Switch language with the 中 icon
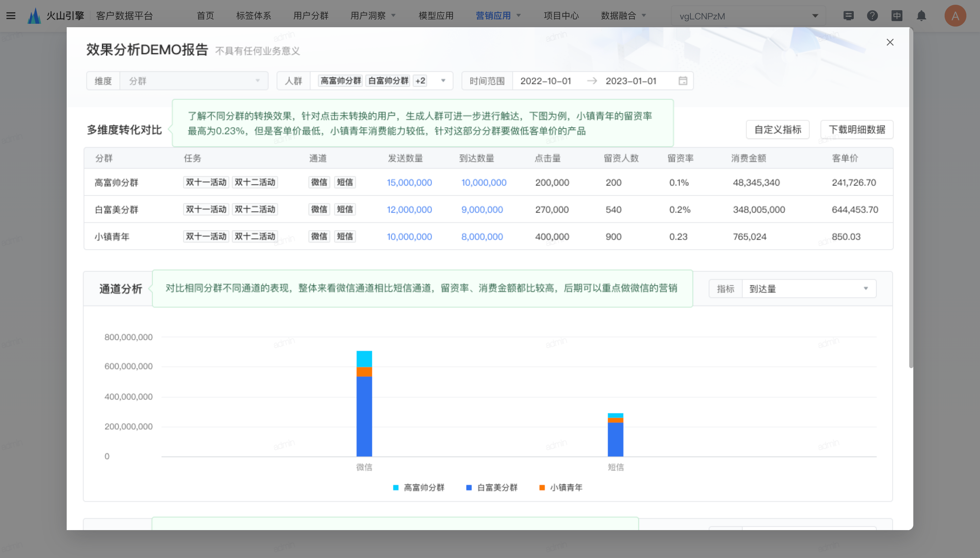 [896, 16]
